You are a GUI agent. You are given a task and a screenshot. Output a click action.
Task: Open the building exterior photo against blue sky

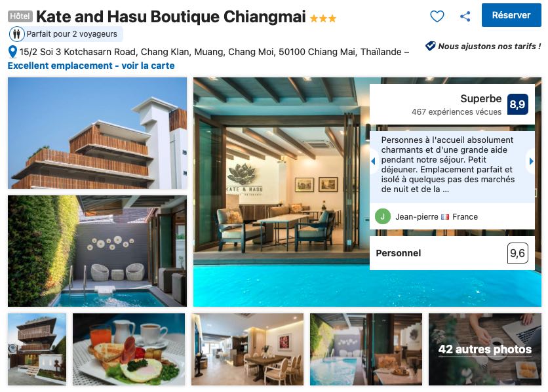(97, 133)
